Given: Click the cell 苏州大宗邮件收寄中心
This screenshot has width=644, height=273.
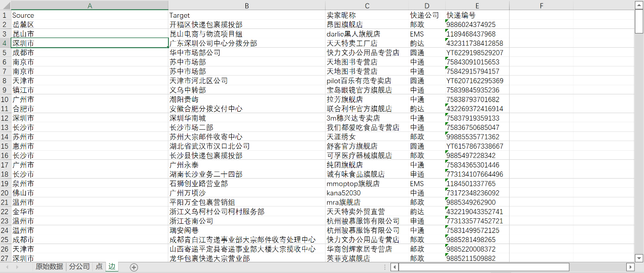Looking at the screenshot, I should tap(247, 136).
